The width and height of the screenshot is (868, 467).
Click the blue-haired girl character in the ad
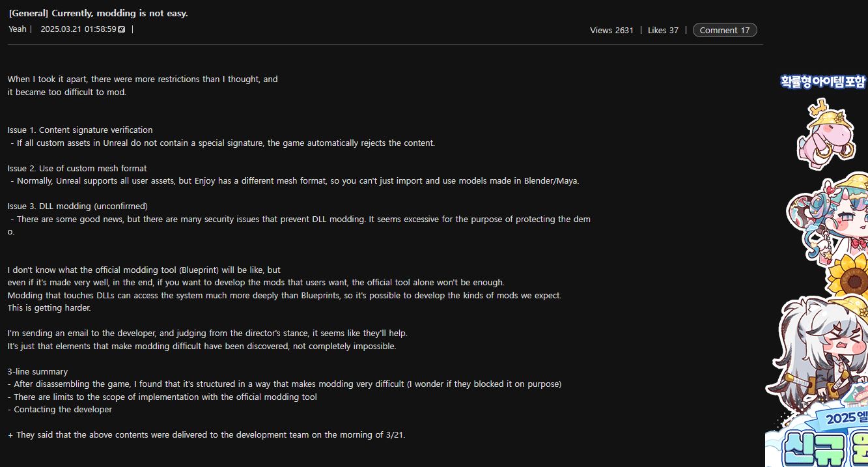click(x=828, y=215)
